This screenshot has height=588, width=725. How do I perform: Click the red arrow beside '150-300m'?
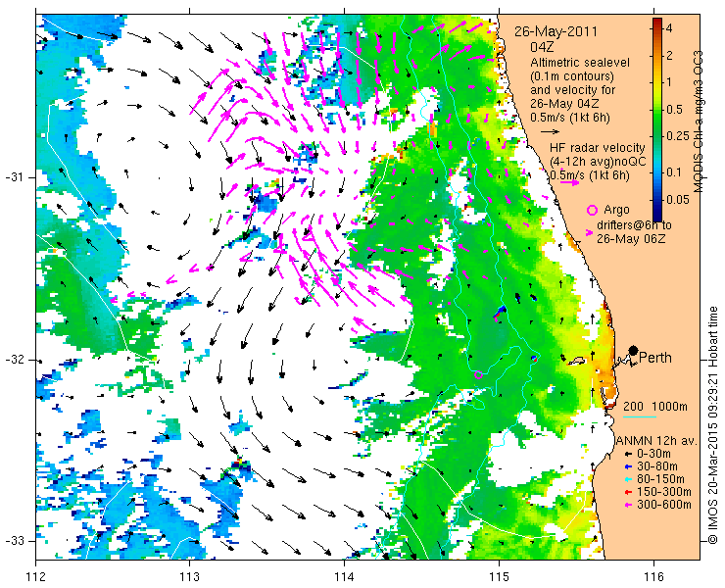coord(627,492)
